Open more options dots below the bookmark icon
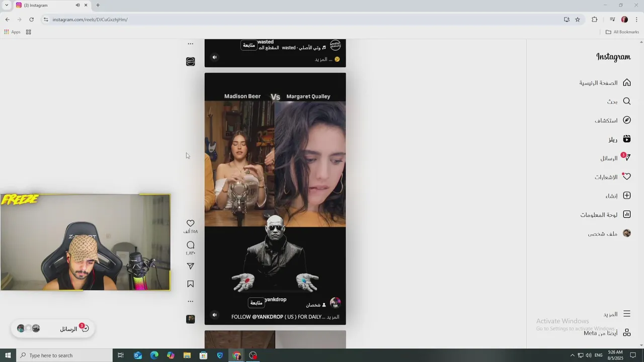644x362 pixels. (190, 301)
